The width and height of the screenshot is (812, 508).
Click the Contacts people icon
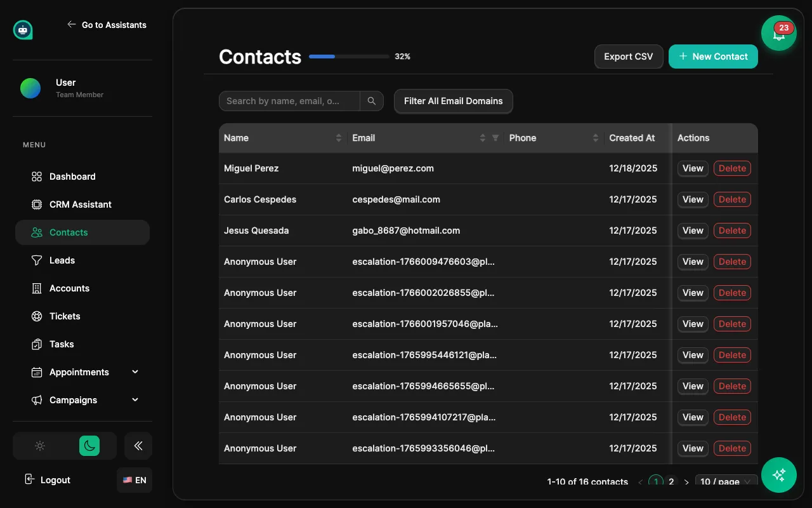37,232
